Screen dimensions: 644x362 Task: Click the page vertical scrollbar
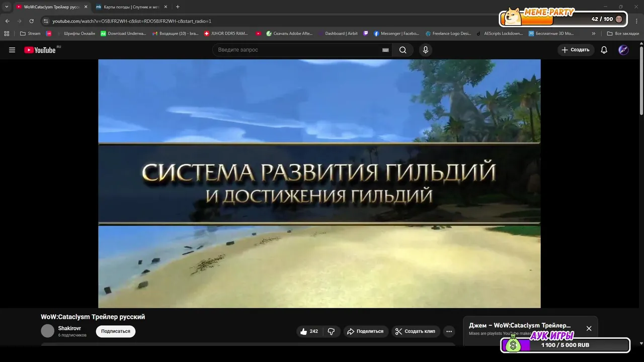point(641,80)
